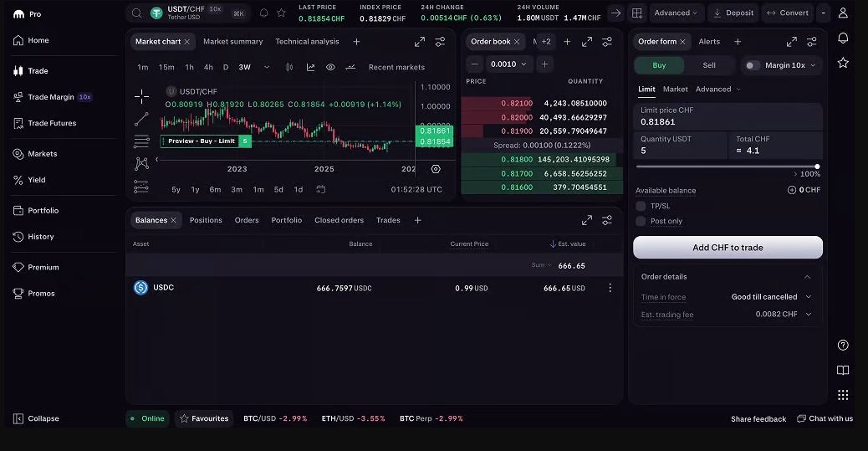Open the Alerts tab

(709, 42)
